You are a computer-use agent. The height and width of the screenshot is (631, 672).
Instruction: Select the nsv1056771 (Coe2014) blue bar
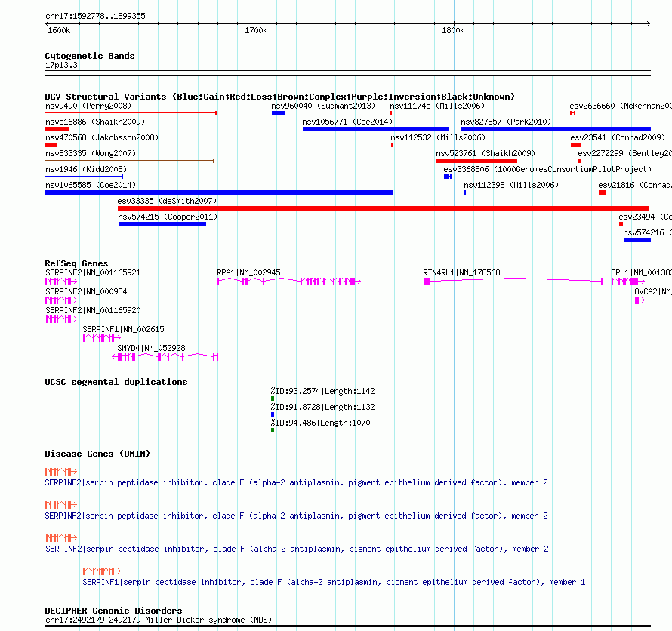[375, 129]
